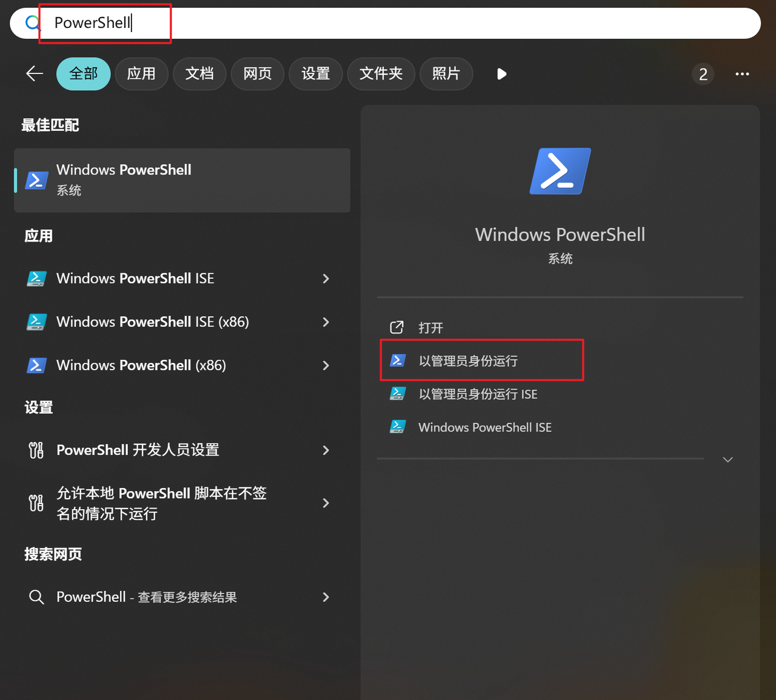Switch to the 文档 filter tab

[199, 74]
